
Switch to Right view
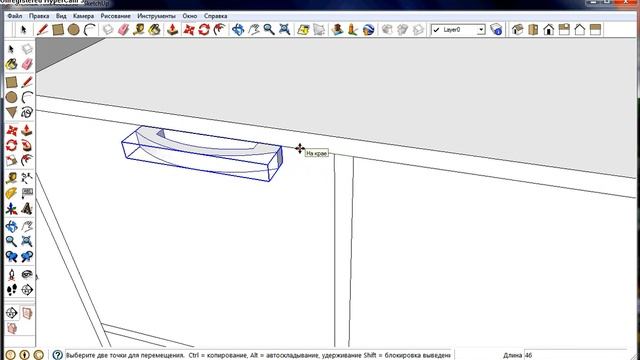click(564, 29)
